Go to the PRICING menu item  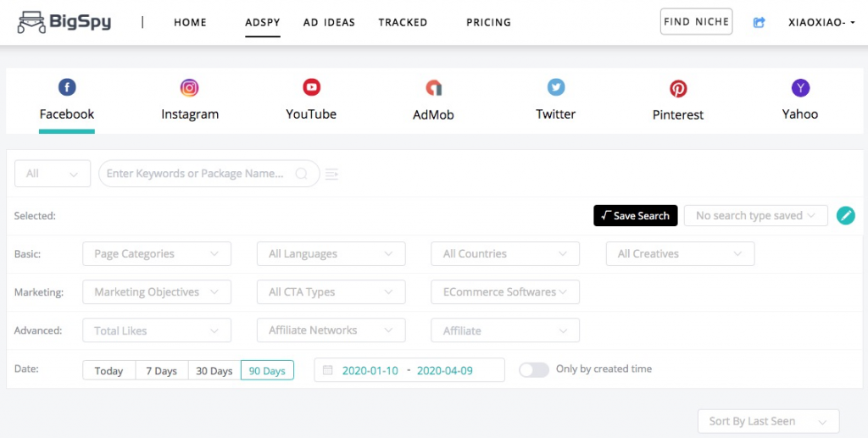[x=488, y=23]
